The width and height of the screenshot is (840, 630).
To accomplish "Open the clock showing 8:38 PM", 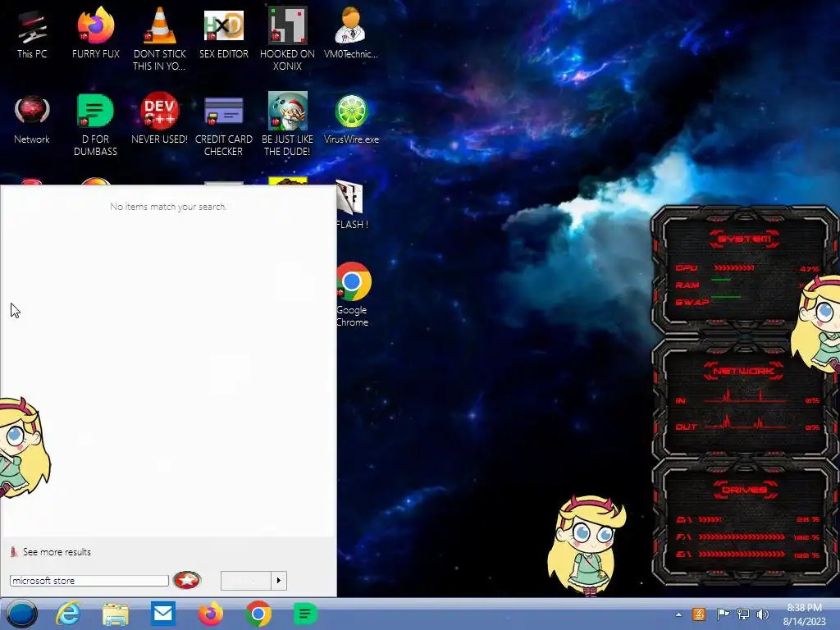I will tap(804, 614).
